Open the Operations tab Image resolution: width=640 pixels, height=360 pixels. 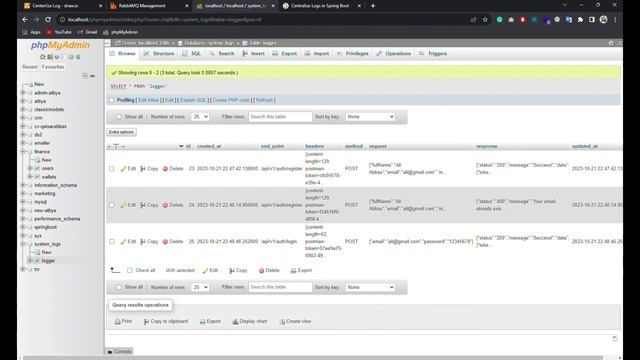coord(394,53)
